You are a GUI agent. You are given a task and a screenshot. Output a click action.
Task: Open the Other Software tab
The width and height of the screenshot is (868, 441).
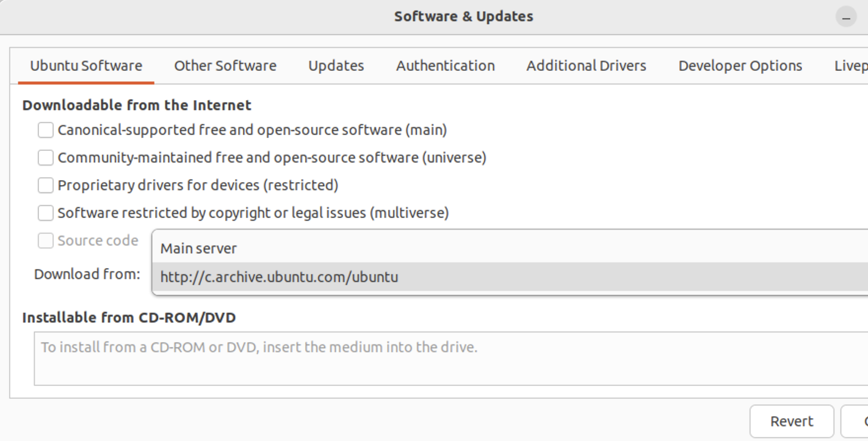pos(225,66)
